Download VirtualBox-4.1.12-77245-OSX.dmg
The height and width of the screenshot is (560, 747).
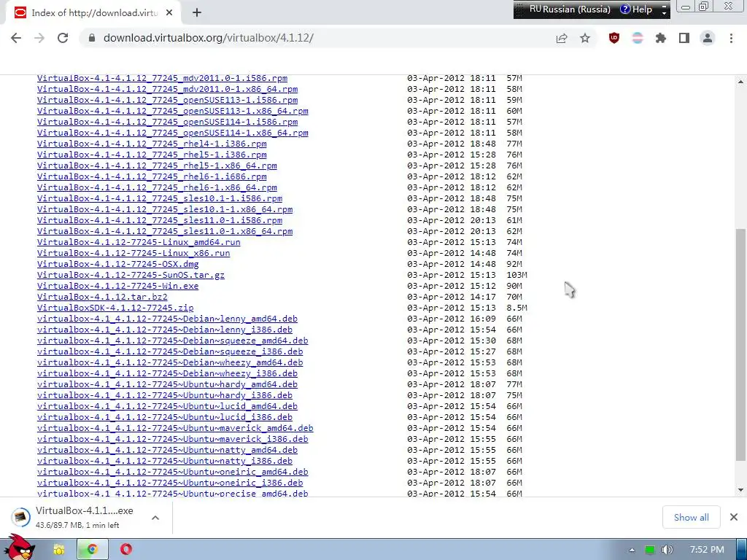coord(117,264)
